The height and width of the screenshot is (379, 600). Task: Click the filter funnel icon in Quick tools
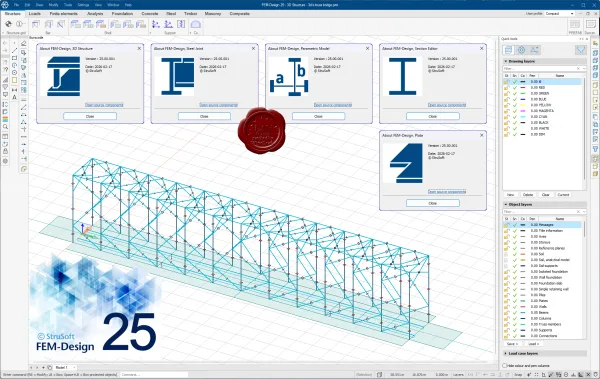click(x=580, y=50)
